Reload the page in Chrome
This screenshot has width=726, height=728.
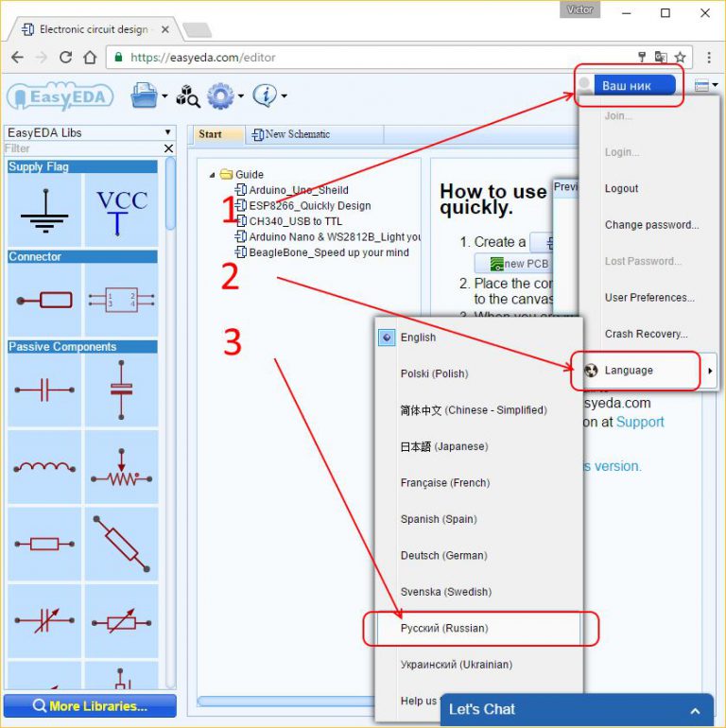click(x=65, y=57)
